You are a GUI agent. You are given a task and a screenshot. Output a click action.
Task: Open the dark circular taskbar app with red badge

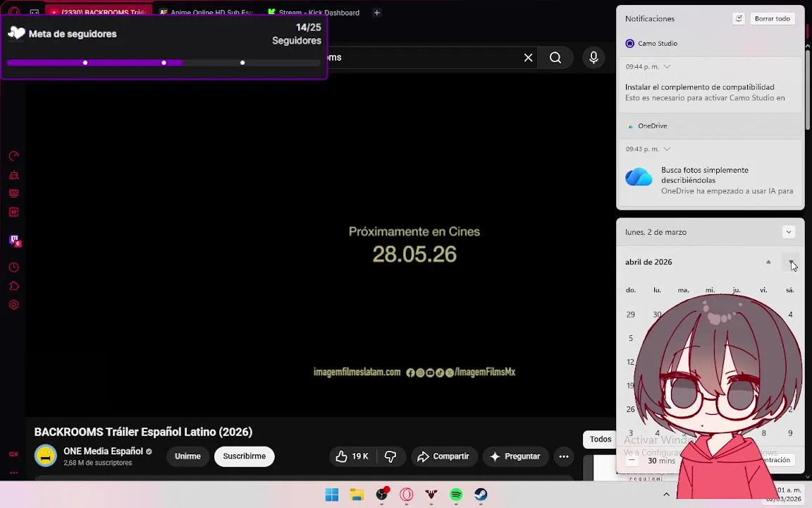click(382, 495)
